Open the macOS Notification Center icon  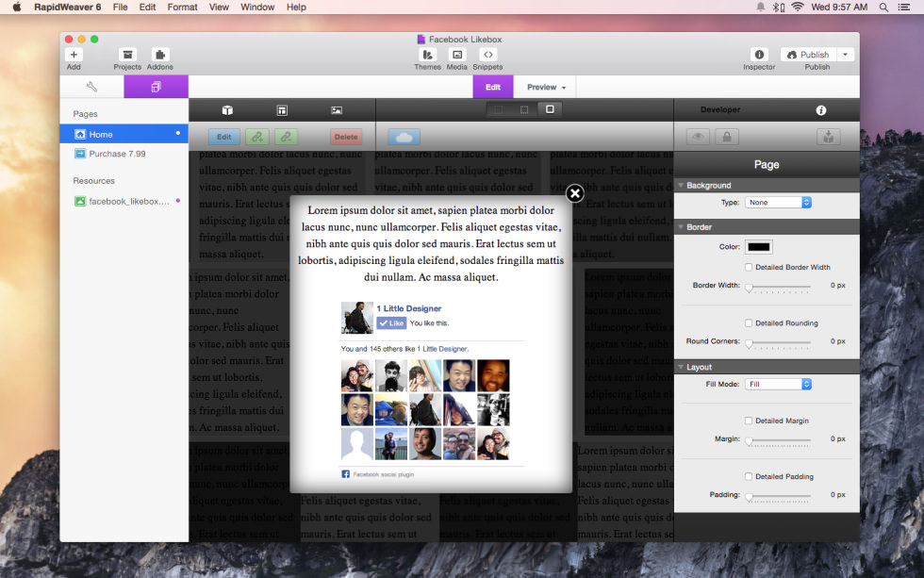(x=904, y=7)
